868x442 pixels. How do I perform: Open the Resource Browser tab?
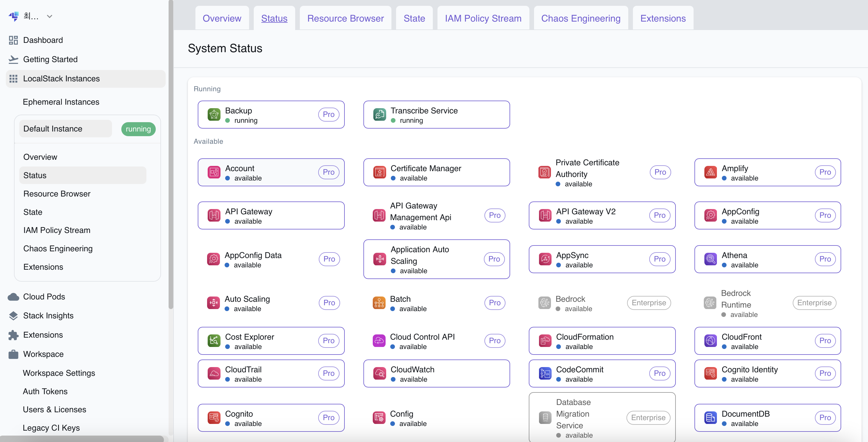pos(345,18)
